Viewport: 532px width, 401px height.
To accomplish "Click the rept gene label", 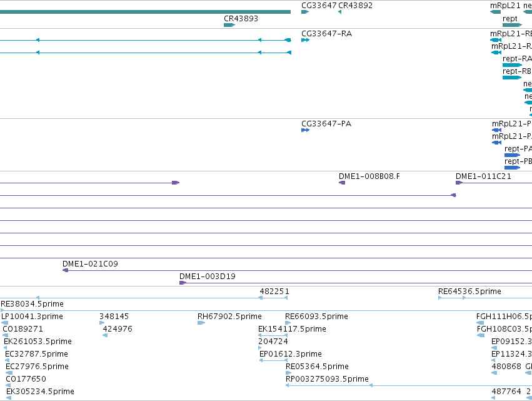I will click(x=510, y=19).
